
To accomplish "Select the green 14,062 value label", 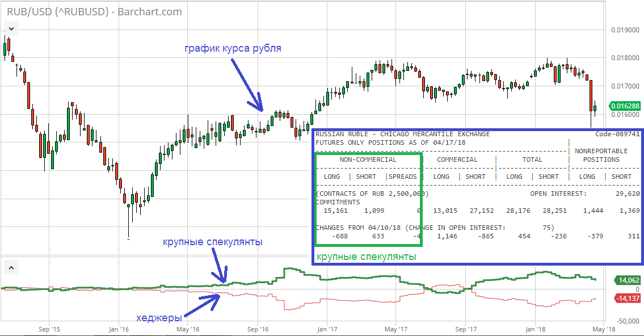I will [627, 280].
